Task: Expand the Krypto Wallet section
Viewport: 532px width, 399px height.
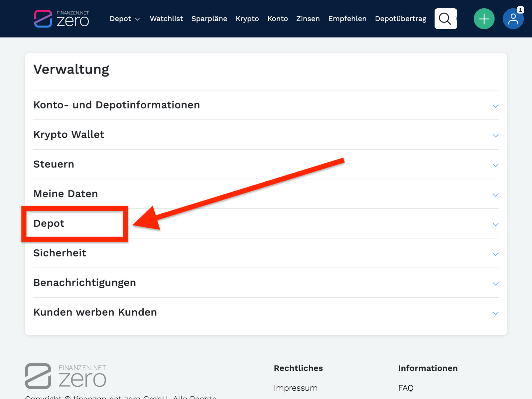Action: coord(495,135)
